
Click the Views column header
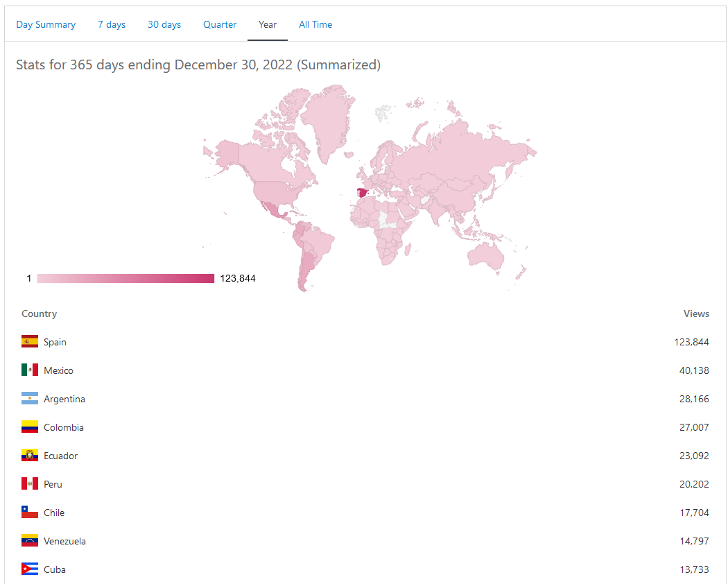696,314
